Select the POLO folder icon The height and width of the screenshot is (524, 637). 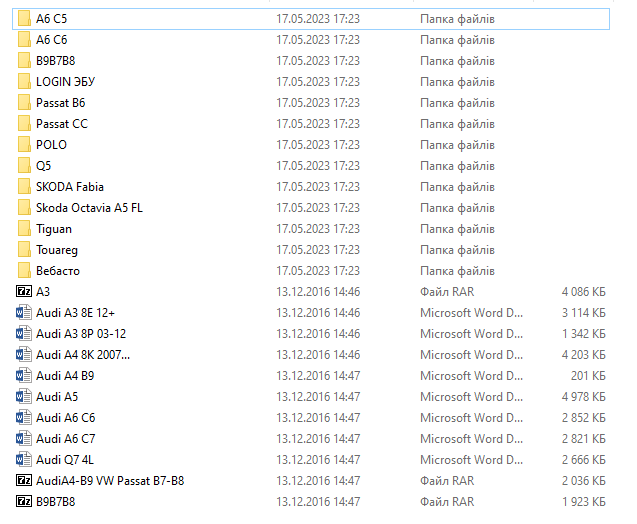click(24, 145)
